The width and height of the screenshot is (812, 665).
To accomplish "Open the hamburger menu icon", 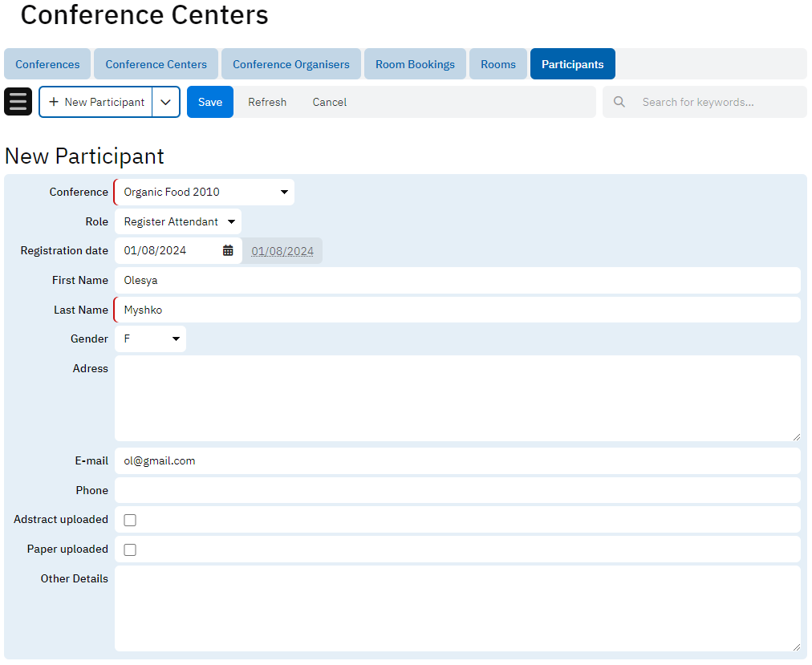I will (x=18, y=102).
